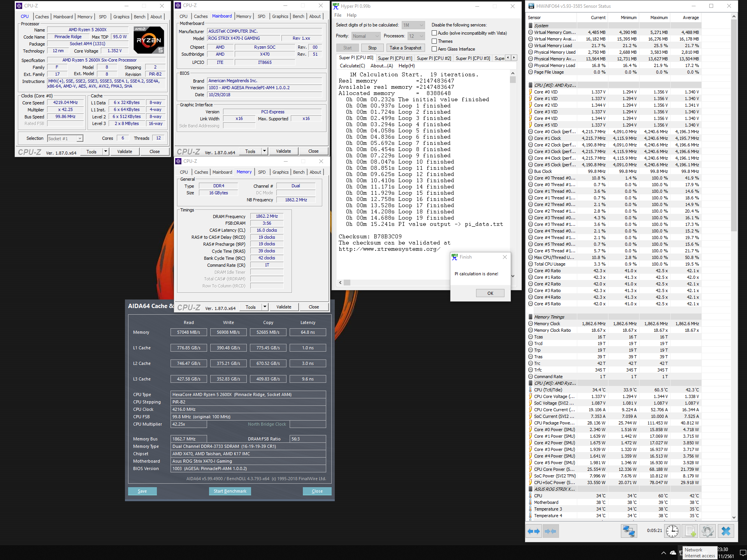Viewport: 747px width, 560px height.
Task: Open Tools dropdown arrow in CPU-Z Memory window
Action: [x=265, y=307]
